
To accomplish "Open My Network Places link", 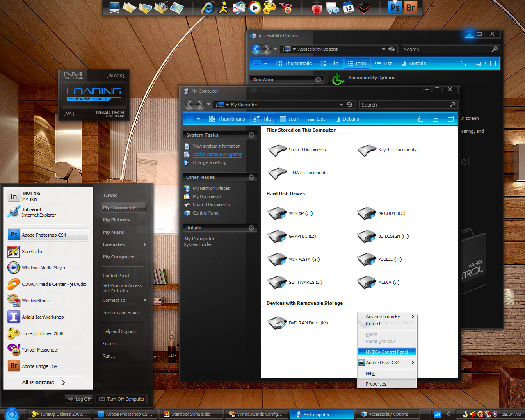I will [211, 188].
